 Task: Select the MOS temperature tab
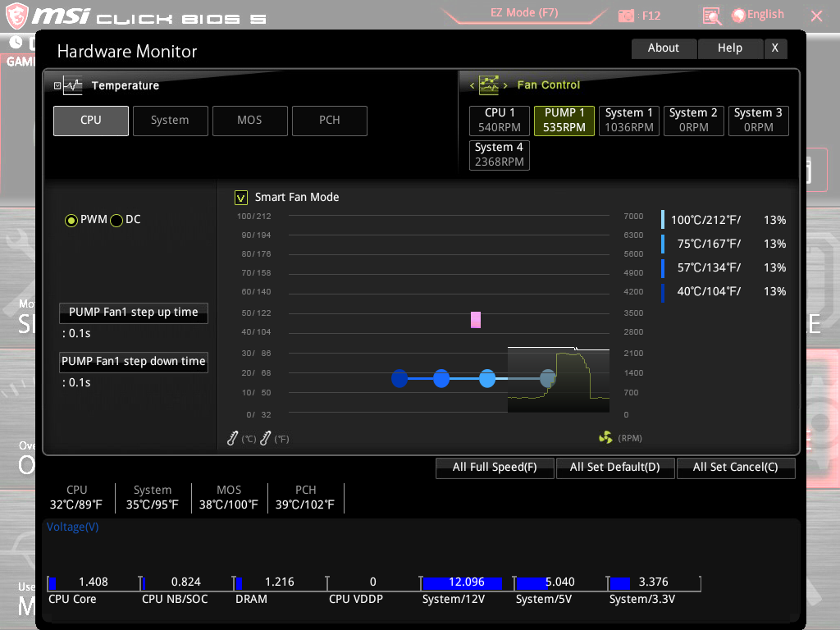coord(250,121)
